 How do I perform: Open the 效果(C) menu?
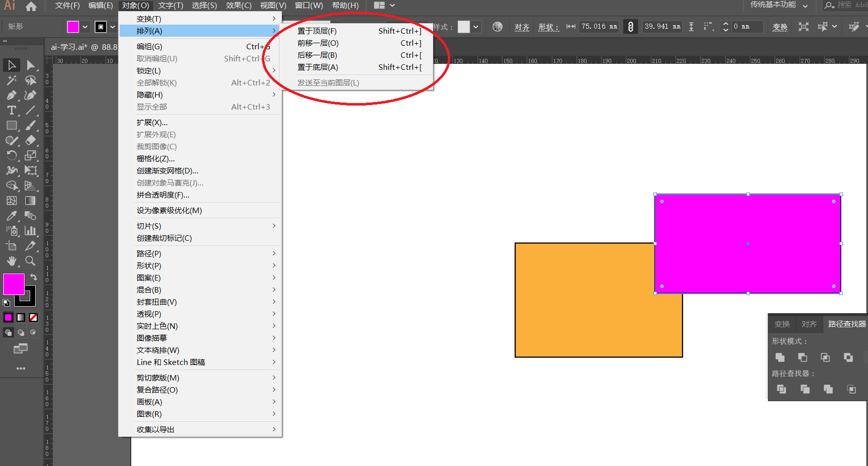point(239,6)
